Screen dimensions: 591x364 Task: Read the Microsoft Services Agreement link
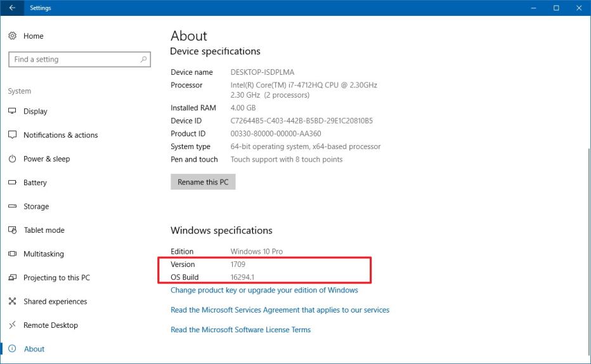[280, 310]
